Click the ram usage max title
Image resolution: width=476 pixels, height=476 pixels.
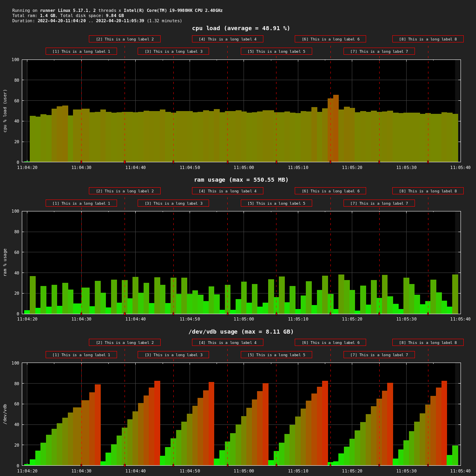(x=241, y=180)
